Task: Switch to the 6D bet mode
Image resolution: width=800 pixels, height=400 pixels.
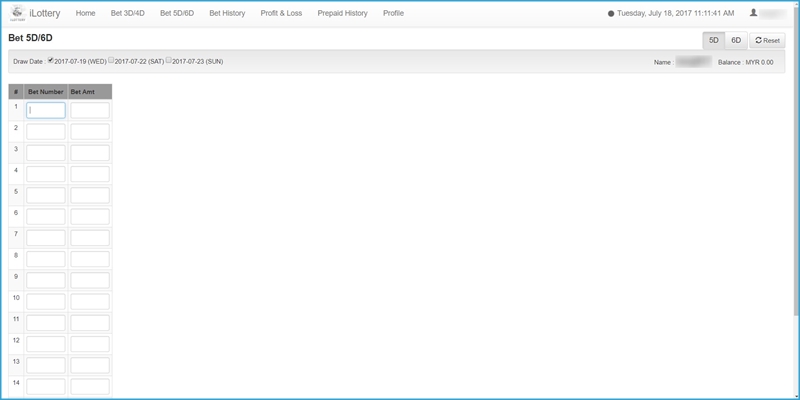Action: [736, 41]
